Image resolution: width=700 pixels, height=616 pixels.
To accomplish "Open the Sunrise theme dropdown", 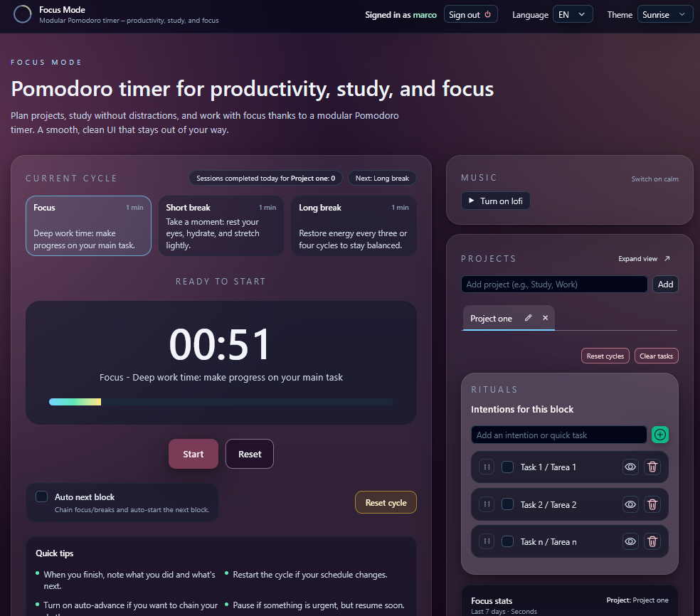I will coord(664,14).
